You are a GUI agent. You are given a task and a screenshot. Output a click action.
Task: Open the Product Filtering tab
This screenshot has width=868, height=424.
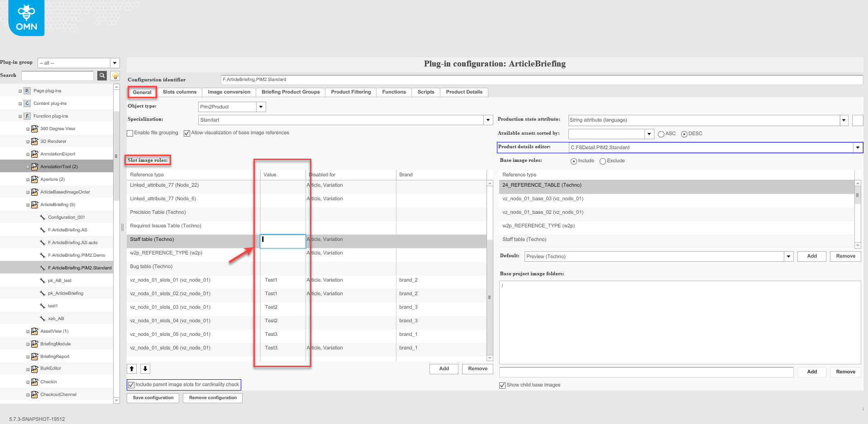pos(350,92)
